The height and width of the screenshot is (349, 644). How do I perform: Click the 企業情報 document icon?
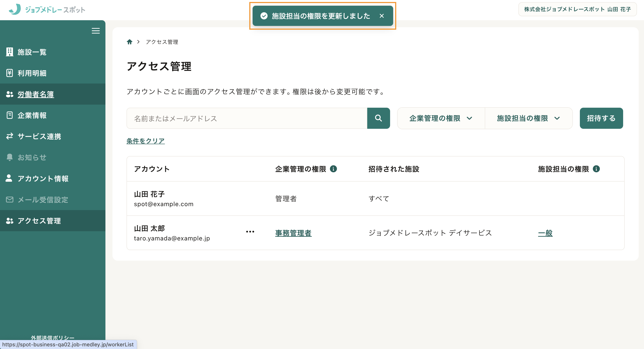click(9, 115)
